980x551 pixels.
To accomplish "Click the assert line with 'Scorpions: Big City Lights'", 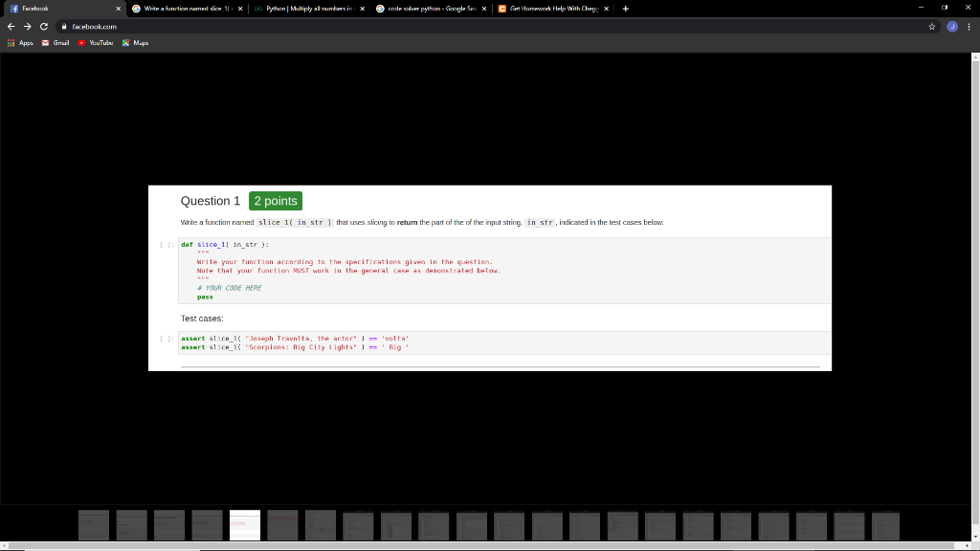I will click(295, 347).
